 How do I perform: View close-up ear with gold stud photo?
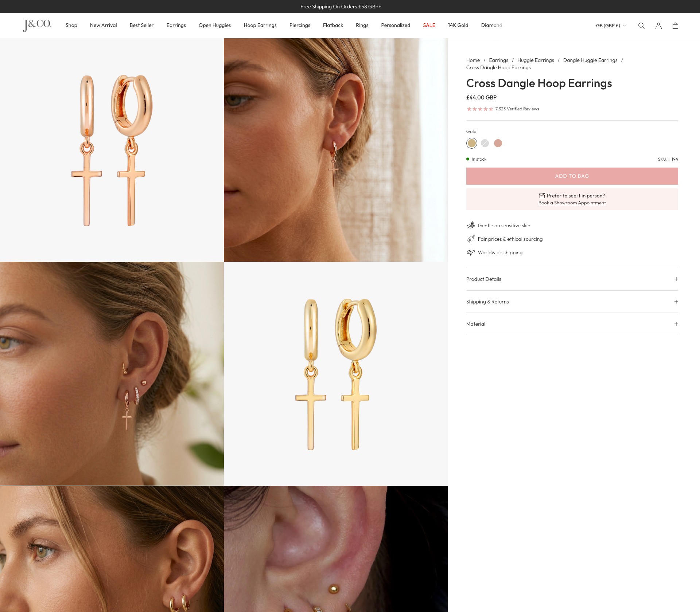click(336, 549)
